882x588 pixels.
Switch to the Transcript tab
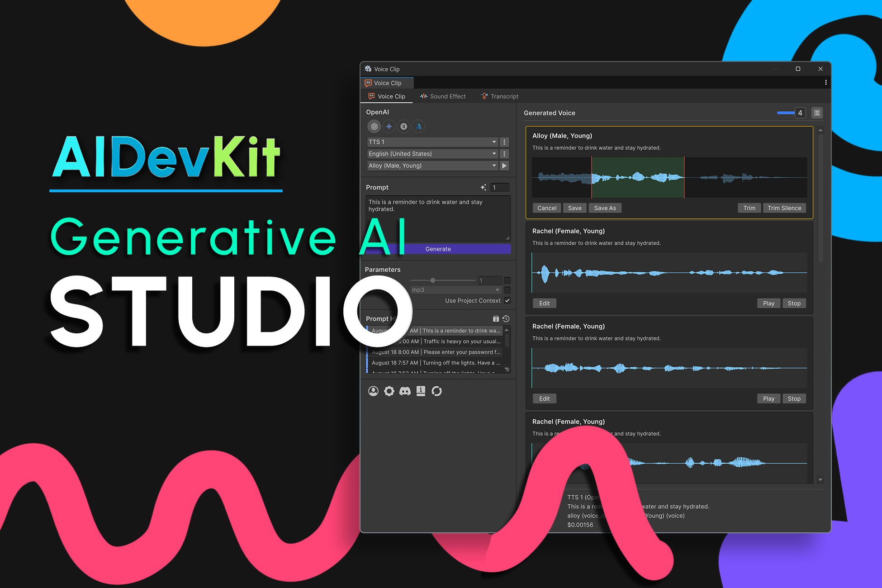[x=500, y=96]
